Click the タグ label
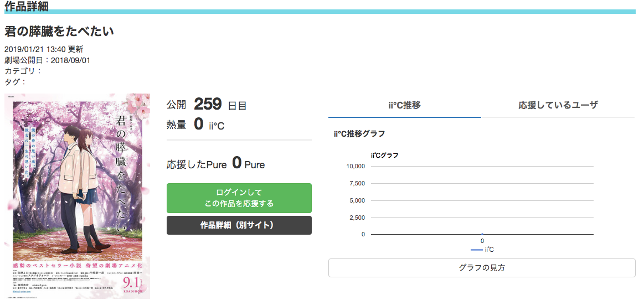This screenshot has width=644, height=300. click(15, 82)
